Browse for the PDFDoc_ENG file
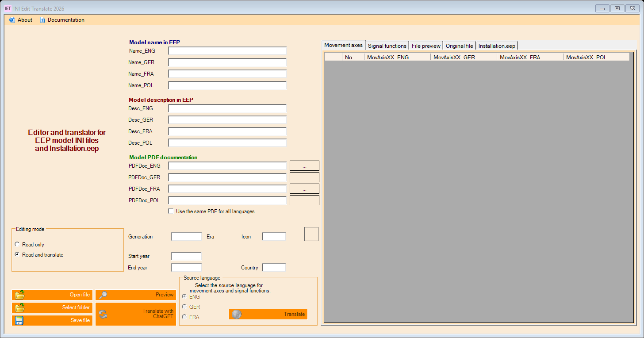Image resolution: width=644 pixels, height=338 pixels. point(304,166)
